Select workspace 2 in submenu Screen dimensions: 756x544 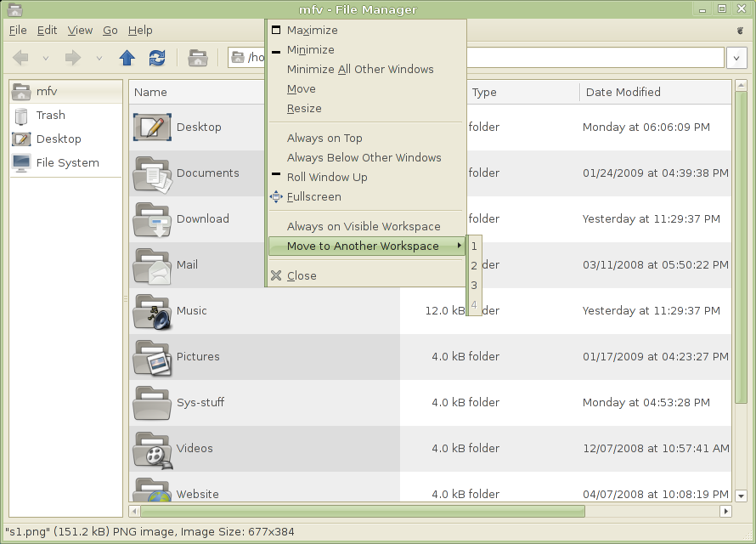click(474, 266)
